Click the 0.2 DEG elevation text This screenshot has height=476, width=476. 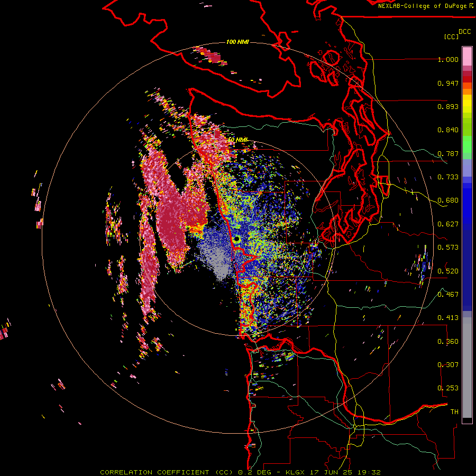(256, 472)
